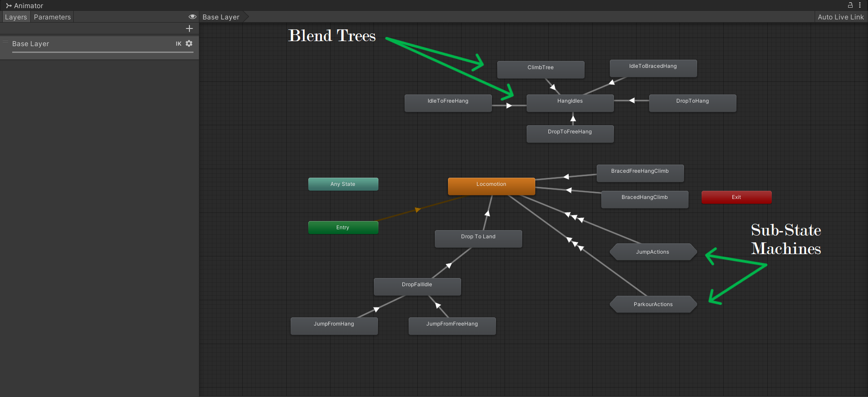Screen dimensions: 868x397
Task: Toggle layer panel visibility eye icon
Action: (x=192, y=17)
